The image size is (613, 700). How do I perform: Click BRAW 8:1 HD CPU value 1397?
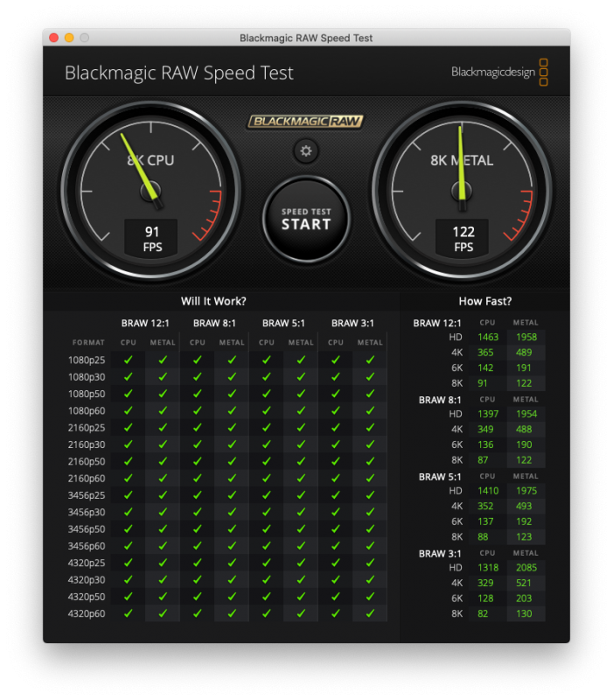click(x=488, y=414)
